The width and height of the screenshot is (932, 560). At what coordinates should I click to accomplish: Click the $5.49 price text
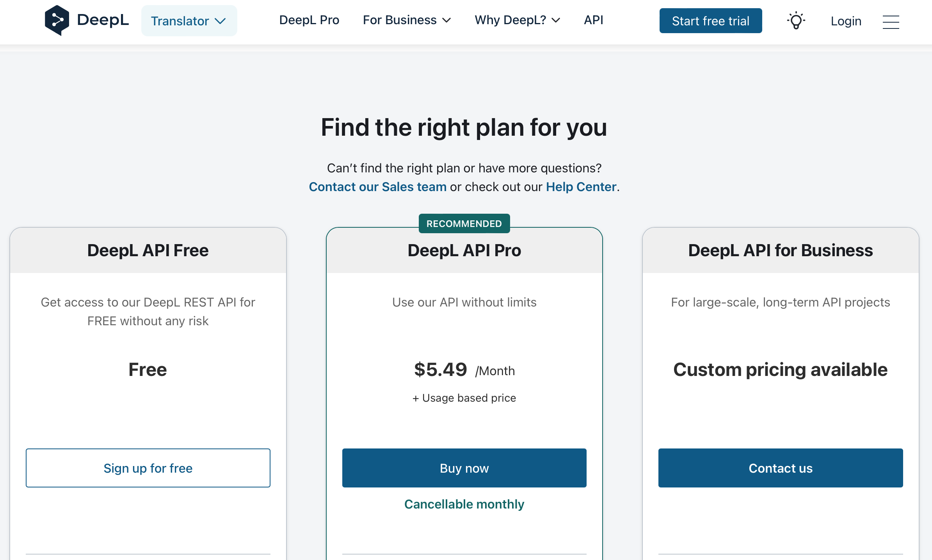pyautogui.click(x=440, y=369)
